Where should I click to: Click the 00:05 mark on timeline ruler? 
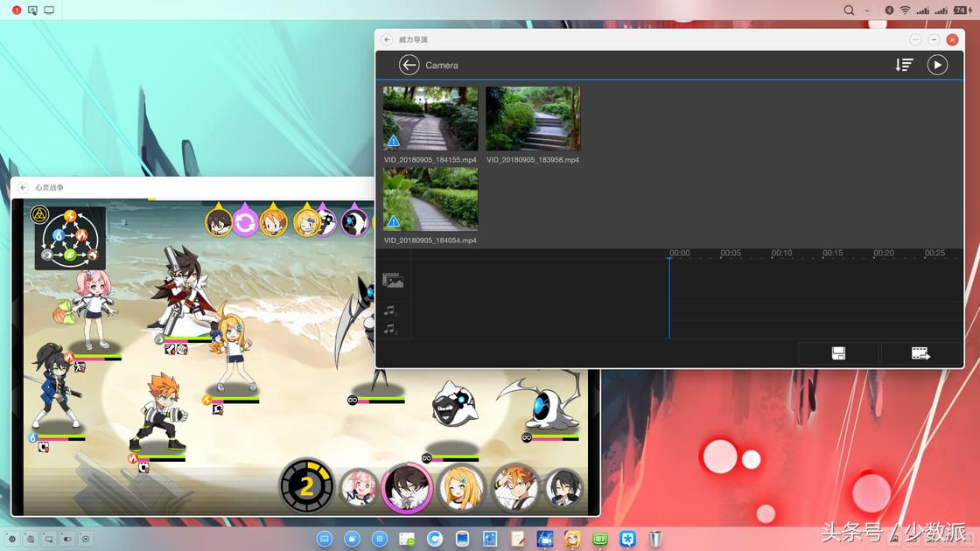[730, 253]
